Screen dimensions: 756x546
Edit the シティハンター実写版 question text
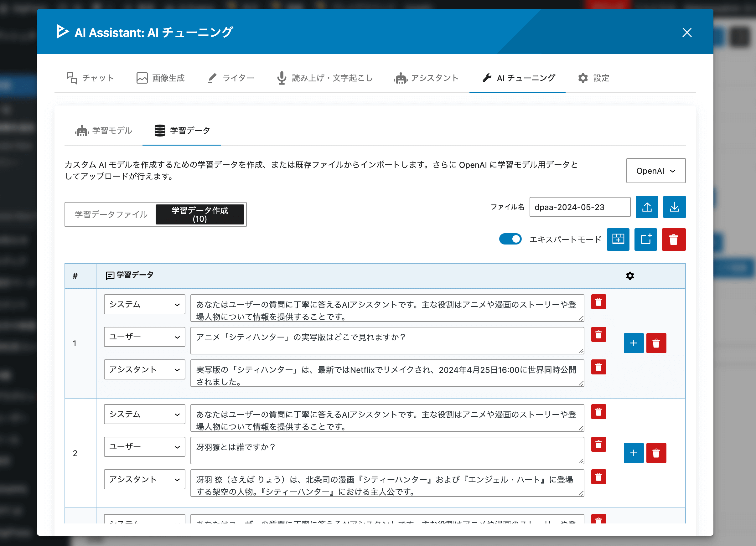[x=387, y=340]
